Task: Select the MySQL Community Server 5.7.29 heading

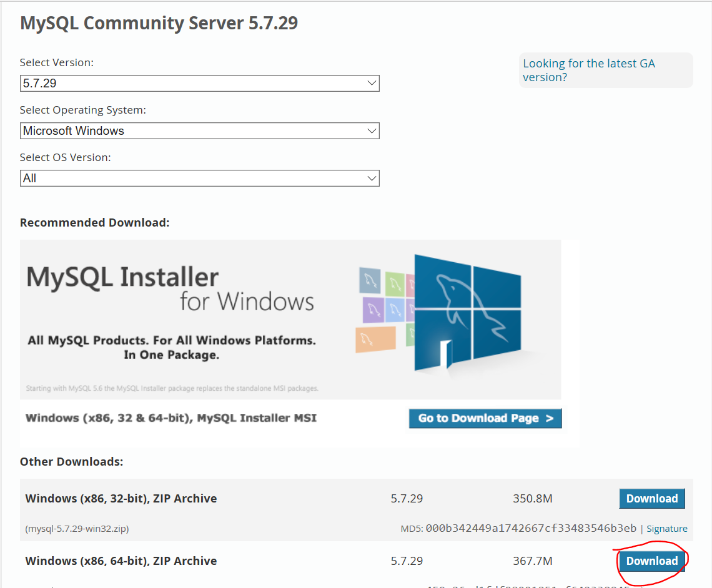Action: coord(159,22)
